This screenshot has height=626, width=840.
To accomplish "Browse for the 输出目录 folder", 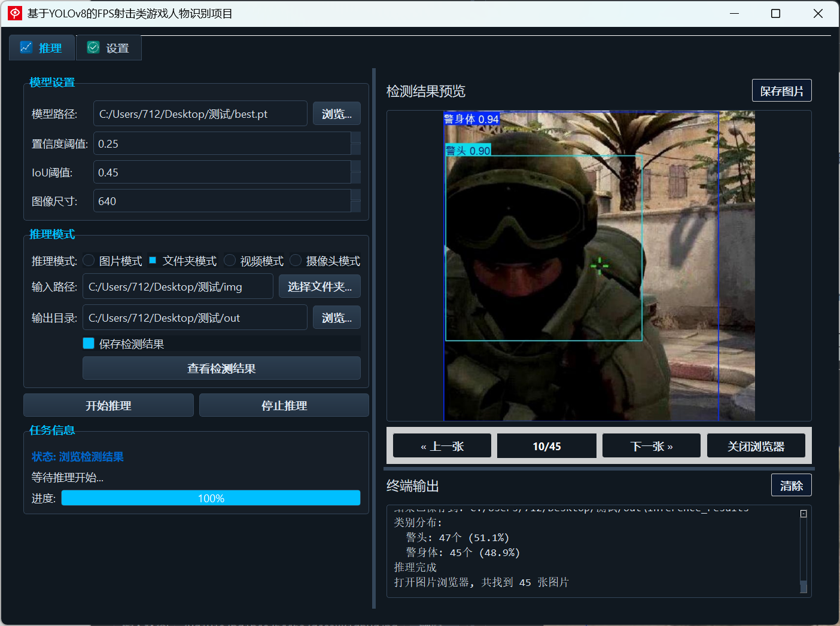I will pos(337,317).
